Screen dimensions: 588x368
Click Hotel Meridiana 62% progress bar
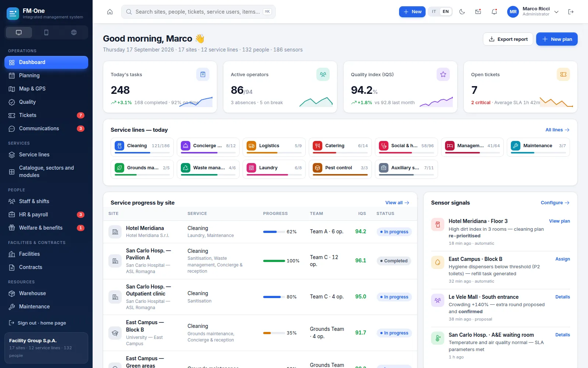tap(274, 232)
